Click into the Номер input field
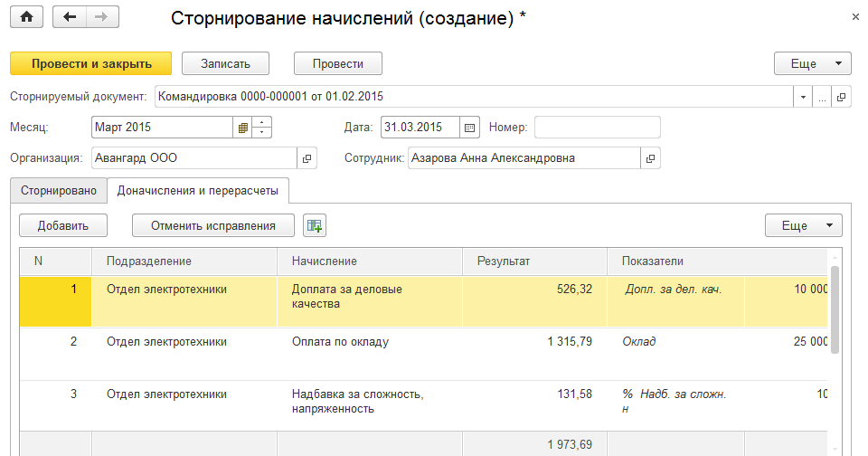 click(x=597, y=128)
